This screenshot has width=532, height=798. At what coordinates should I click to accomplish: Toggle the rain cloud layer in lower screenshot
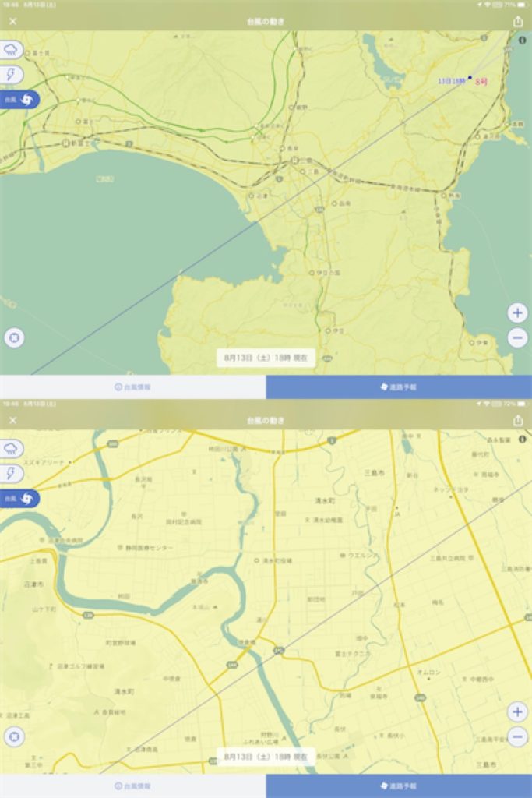click(x=12, y=448)
